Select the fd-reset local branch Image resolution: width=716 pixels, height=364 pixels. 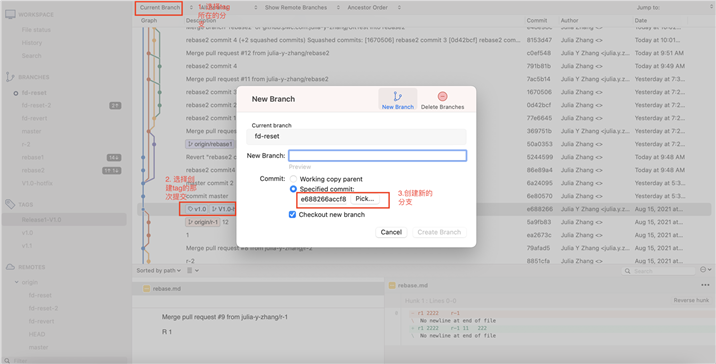[x=34, y=93]
